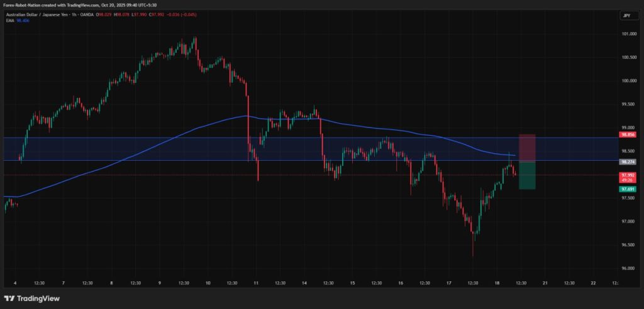Select the green profit zone of short position
Image resolution: width=644 pixels, height=309 pixels.
point(526,176)
